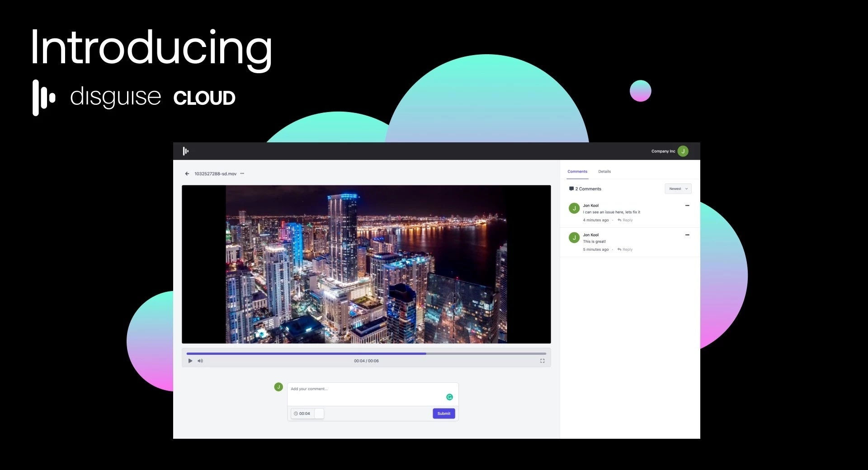Open options for the "I can see an issue" comment

[687, 206]
